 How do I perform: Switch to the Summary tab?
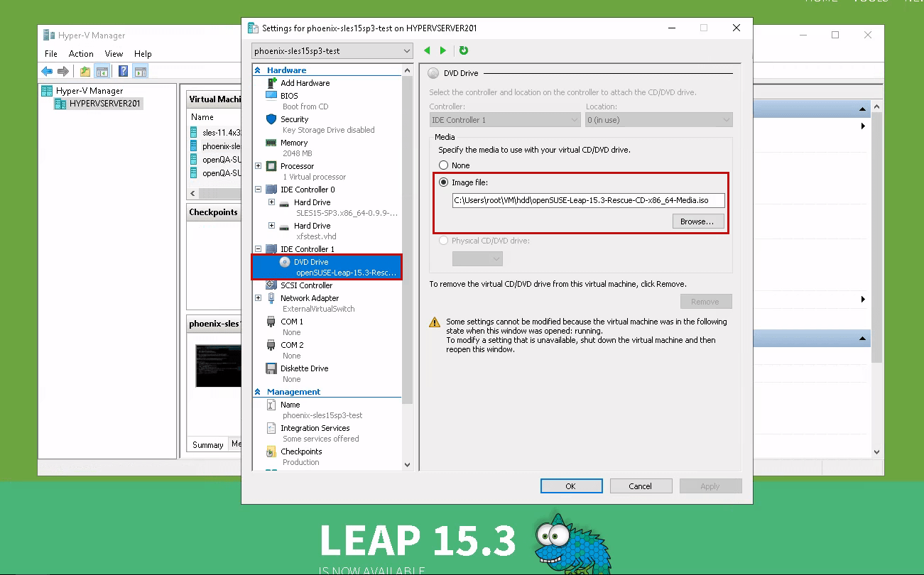[207, 444]
